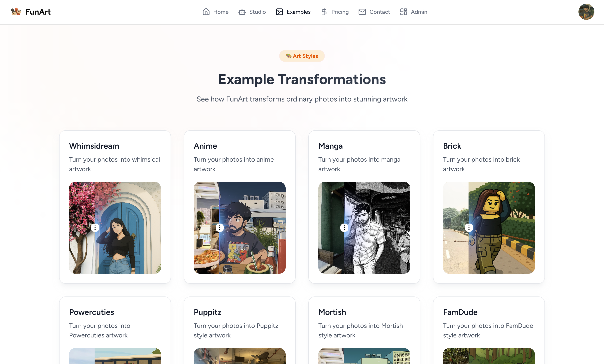This screenshot has height=364, width=604.
Task: Open the Studio menu item
Action: coord(257,12)
